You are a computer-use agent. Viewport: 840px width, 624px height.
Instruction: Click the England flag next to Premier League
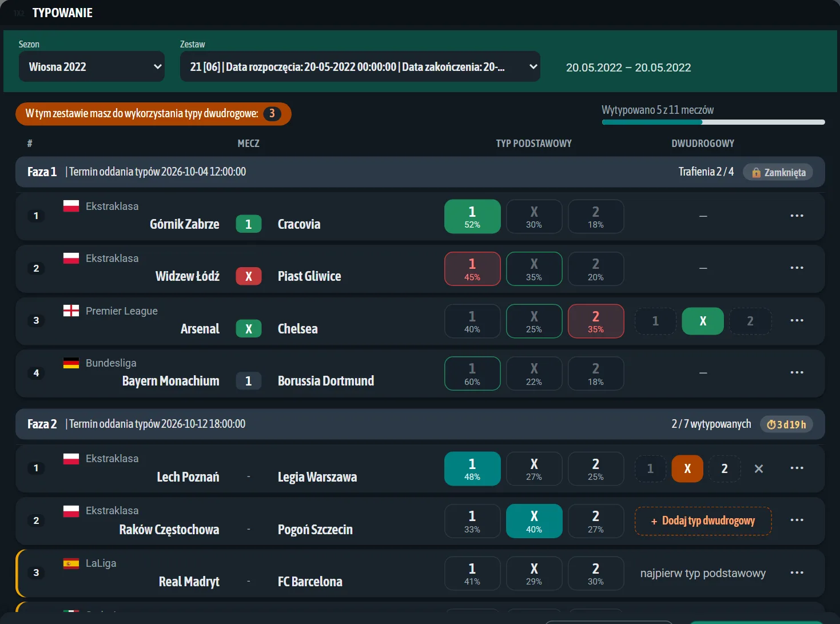(71, 311)
